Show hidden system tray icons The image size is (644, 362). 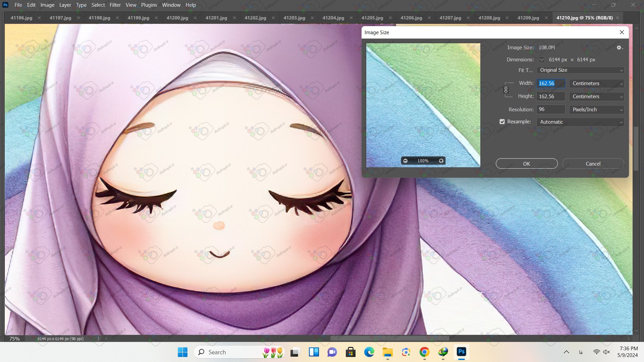pyautogui.click(x=566, y=352)
